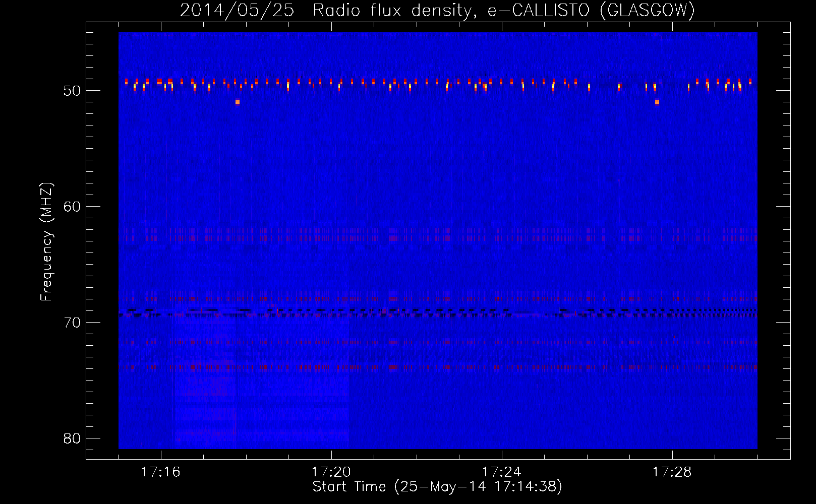Image resolution: width=816 pixels, height=504 pixels.
Task: Click the 17:20 time tick label
Action: point(331,472)
